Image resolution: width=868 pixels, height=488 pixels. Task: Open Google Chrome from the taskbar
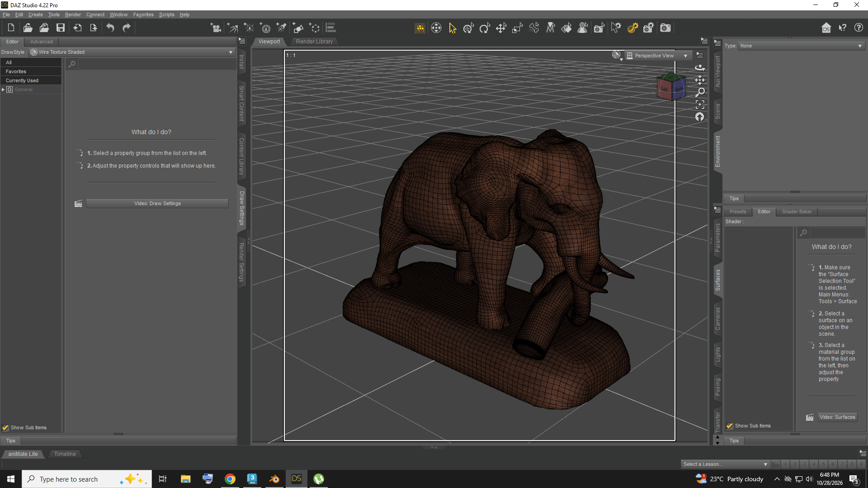[230, 479]
